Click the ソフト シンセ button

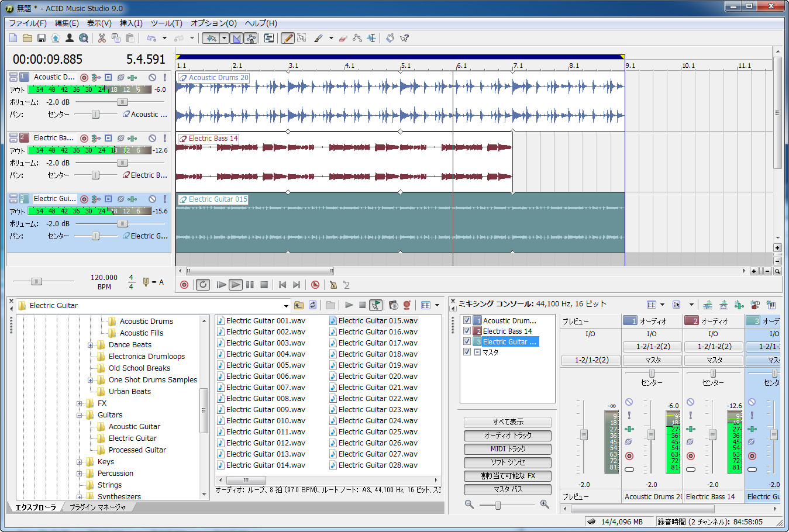coord(508,462)
